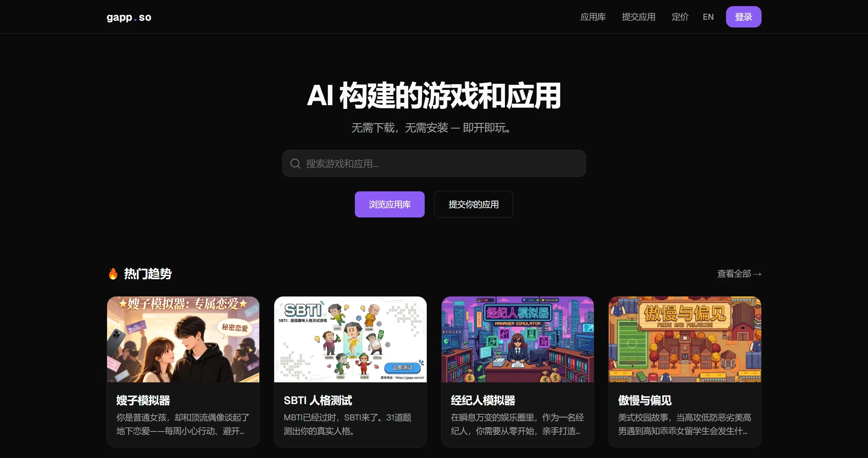Open the 提交应用 nav item
The width and height of the screenshot is (868, 458).
point(639,17)
